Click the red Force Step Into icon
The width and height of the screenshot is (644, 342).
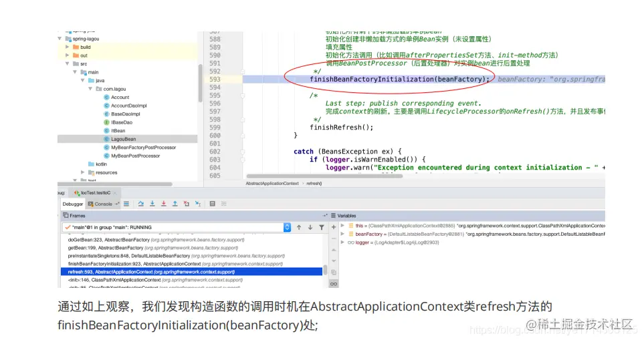pyautogui.click(x=163, y=204)
